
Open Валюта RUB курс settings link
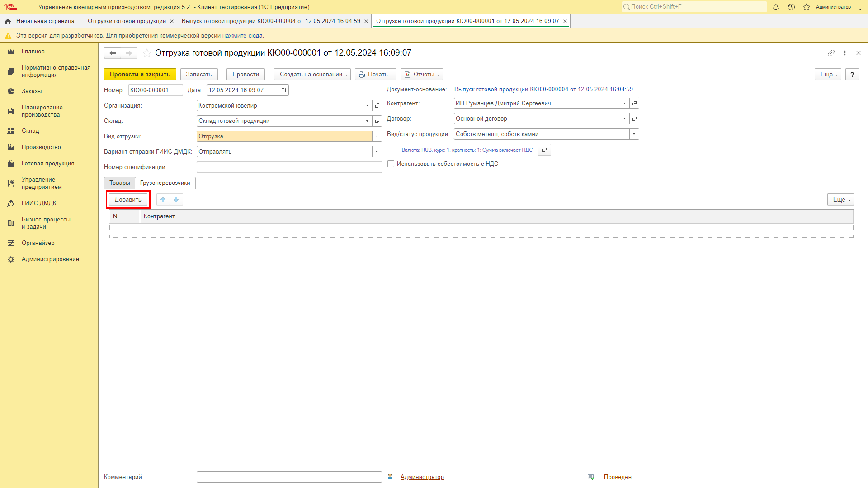[467, 150]
